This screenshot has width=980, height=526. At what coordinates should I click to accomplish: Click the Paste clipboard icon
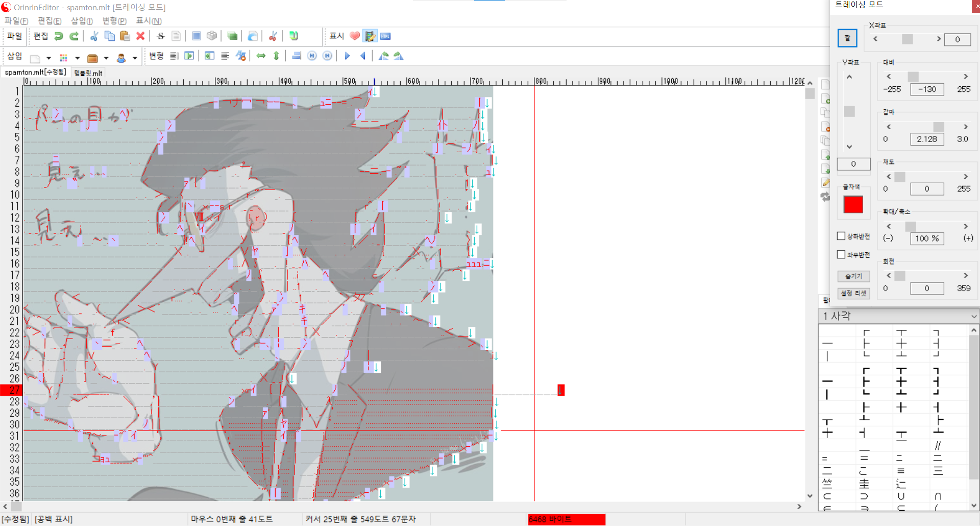pos(125,36)
